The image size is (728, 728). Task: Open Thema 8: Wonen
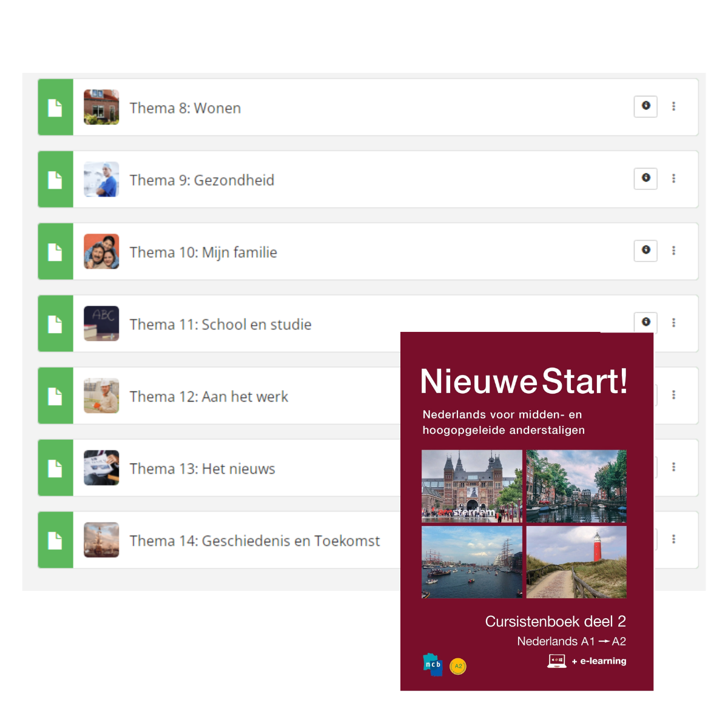185,108
